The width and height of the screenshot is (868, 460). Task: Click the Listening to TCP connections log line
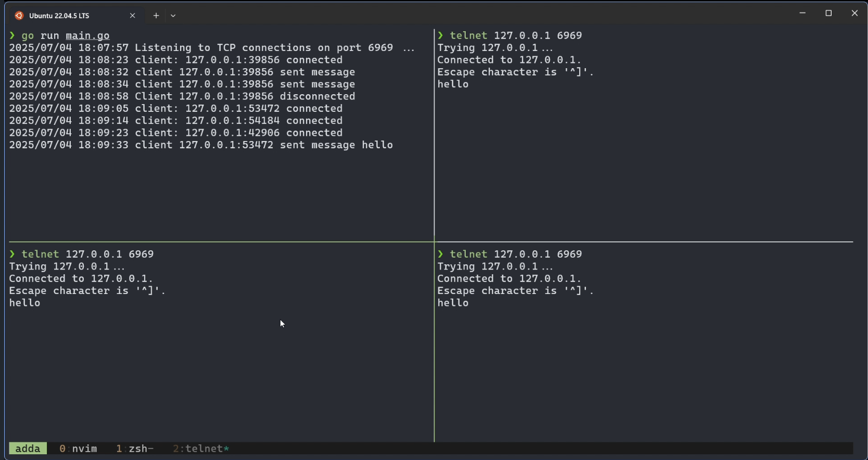211,48
